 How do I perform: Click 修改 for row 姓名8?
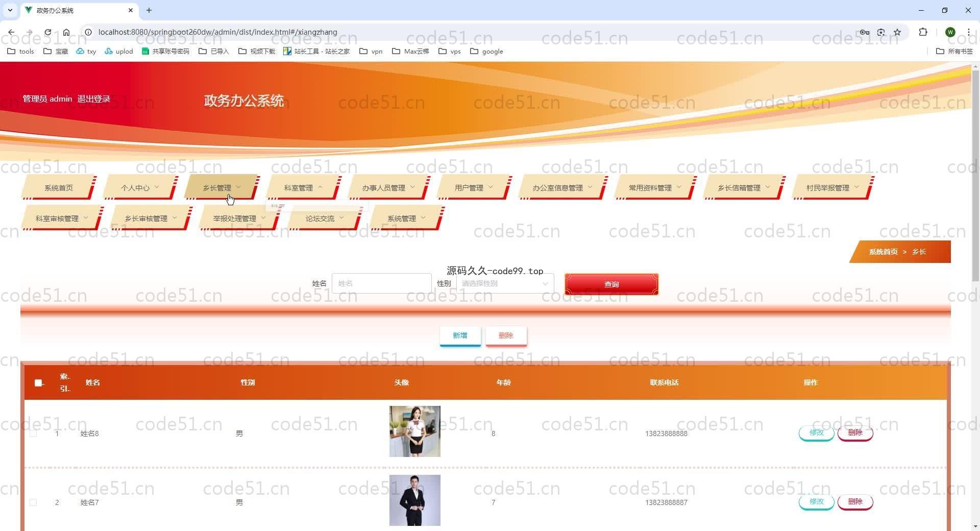pos(816,433)
